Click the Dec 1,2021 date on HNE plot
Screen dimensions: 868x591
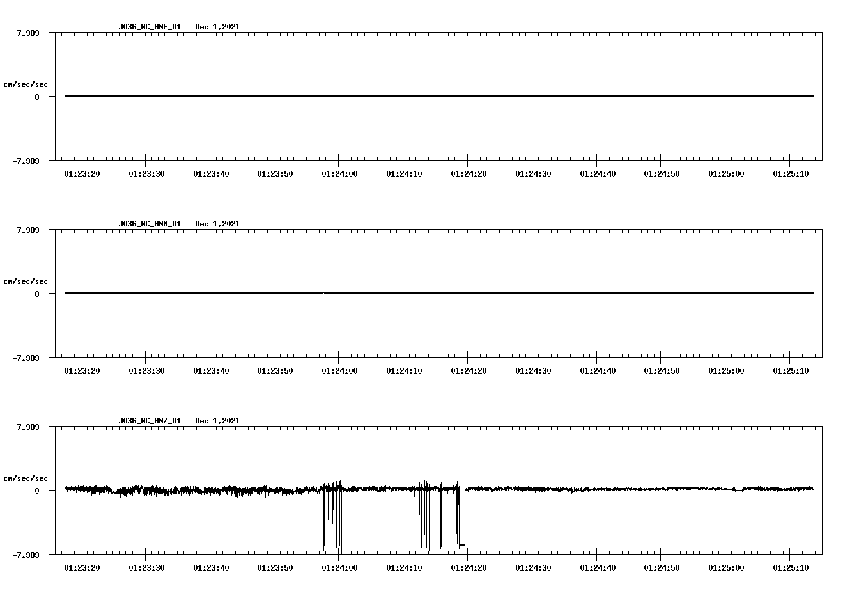[217, 27]
